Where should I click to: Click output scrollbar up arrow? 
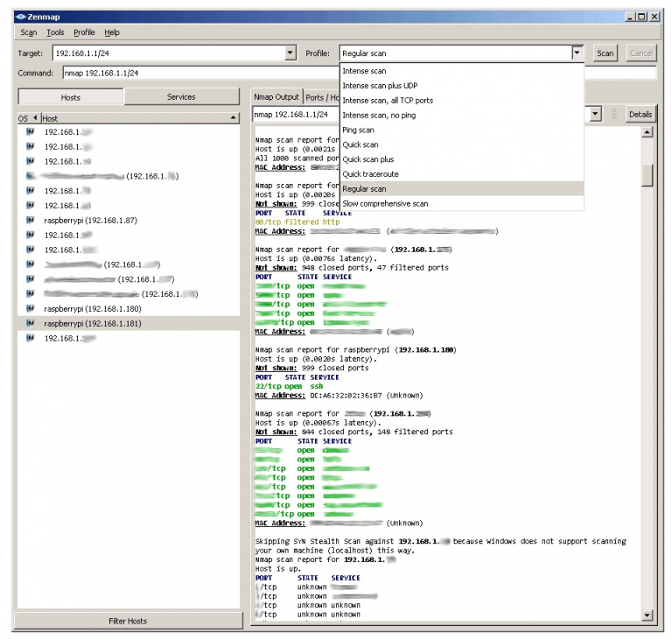(x=647, y=131)
